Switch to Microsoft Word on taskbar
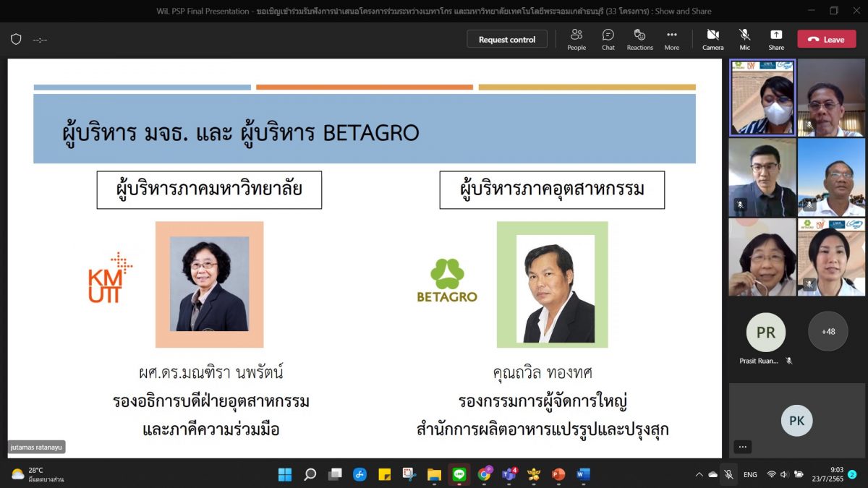This screenshot has width=868, height=488. coord(583,474)
